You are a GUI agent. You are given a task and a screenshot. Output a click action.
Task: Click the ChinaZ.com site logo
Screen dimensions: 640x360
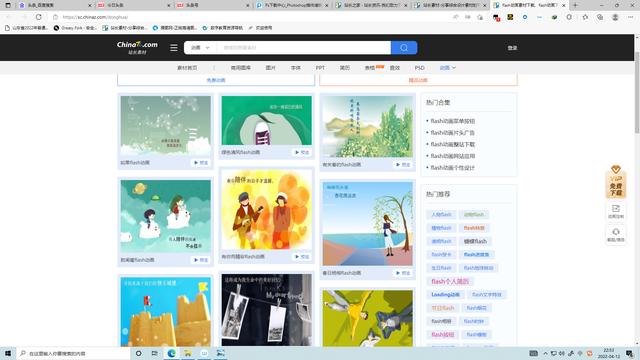[x=137, y=47]
